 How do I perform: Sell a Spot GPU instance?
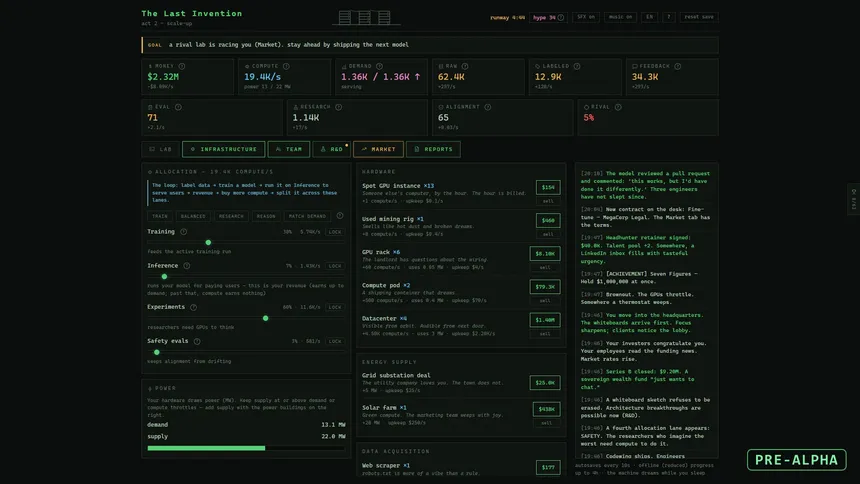coord(548,201)
